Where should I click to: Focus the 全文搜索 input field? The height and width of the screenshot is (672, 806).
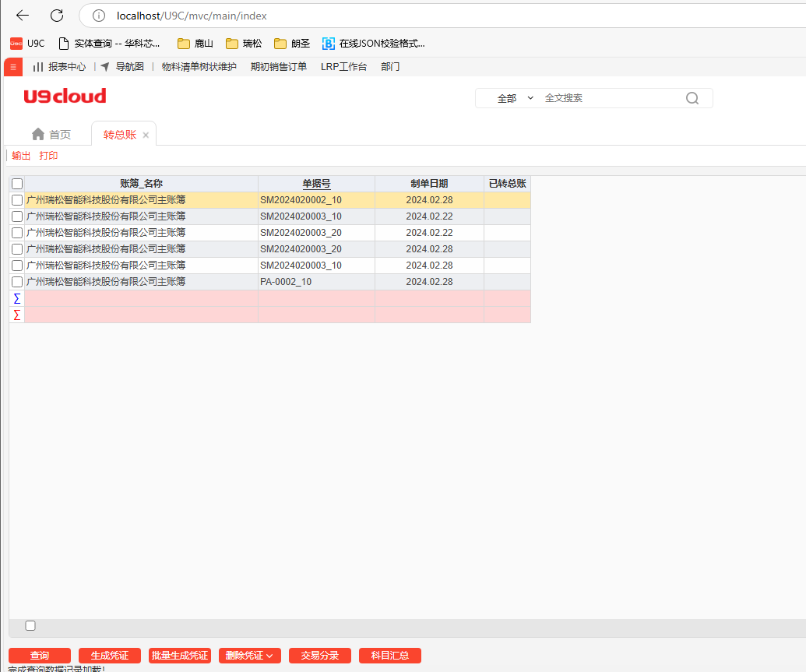point(607,98)
